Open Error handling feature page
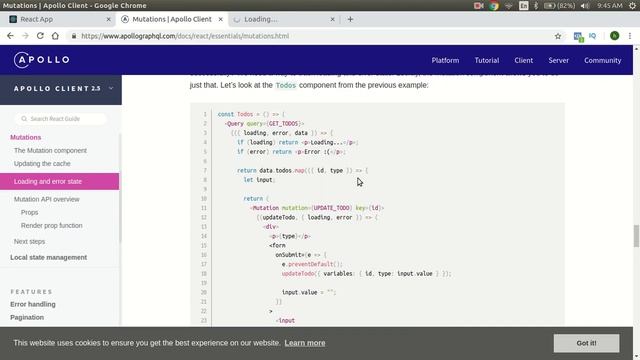This screenshot has width=640, height=360. point(33,304)
